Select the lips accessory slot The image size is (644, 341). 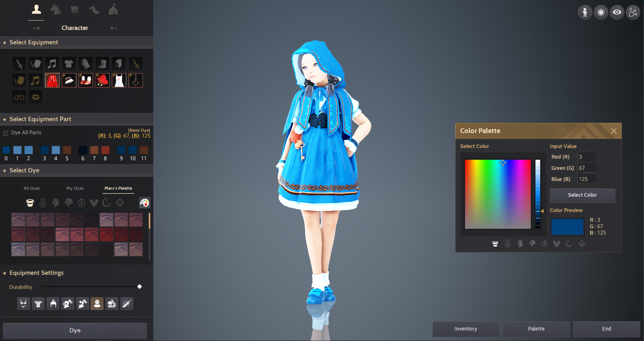pos(35,97)
